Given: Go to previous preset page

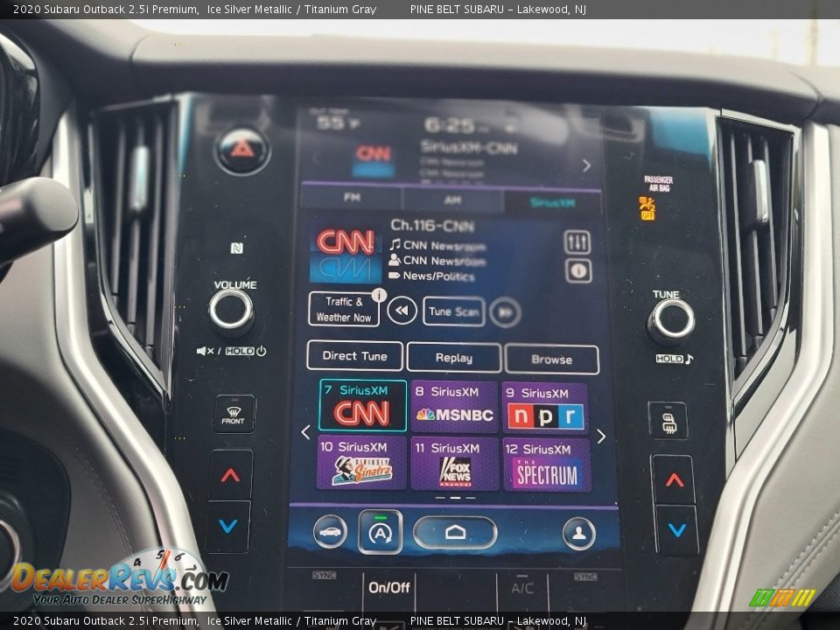Looking at the screenshot, I should (x=306, y=432).
